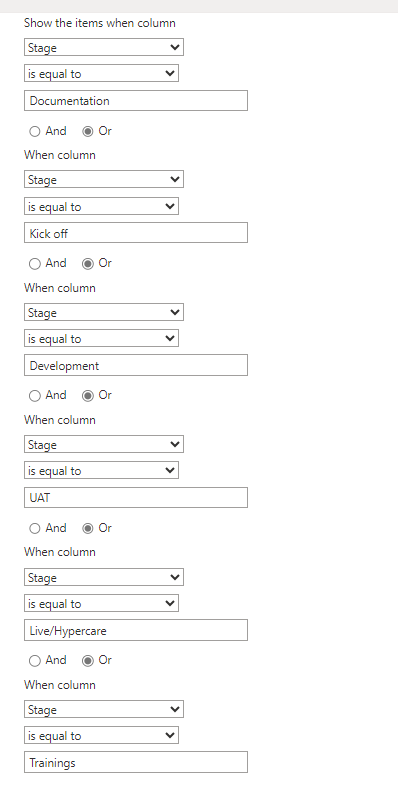Focus the Development value text field
The width and height of the screenshot is (398, 788).
pyautogui.click(x=136, y=365)
